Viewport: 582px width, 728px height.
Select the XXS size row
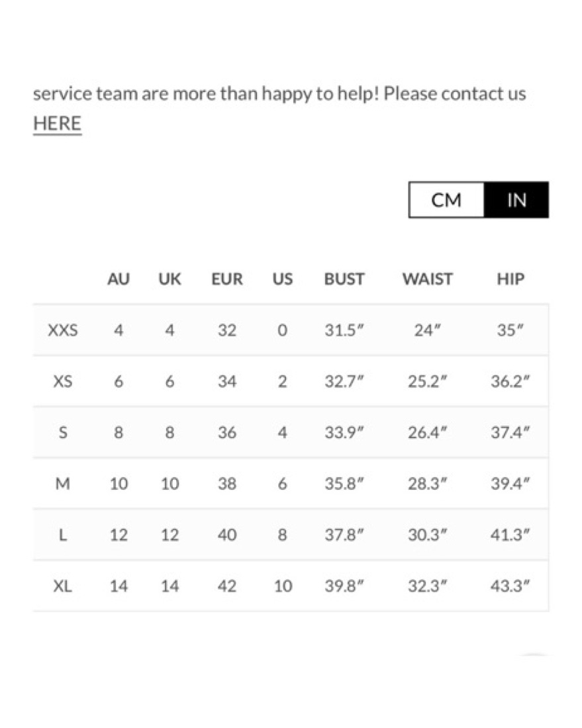click(x=291, y=330)
